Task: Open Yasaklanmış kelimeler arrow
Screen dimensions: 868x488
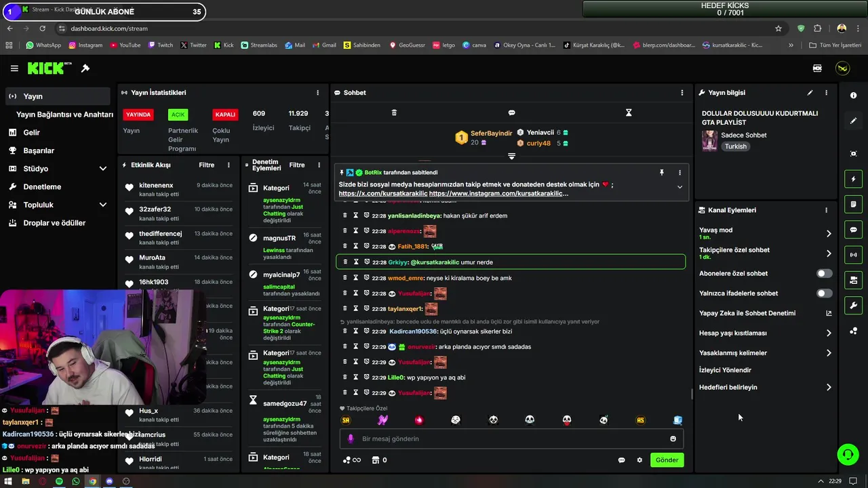Action: pyautogui.click(x=829, y=353)
